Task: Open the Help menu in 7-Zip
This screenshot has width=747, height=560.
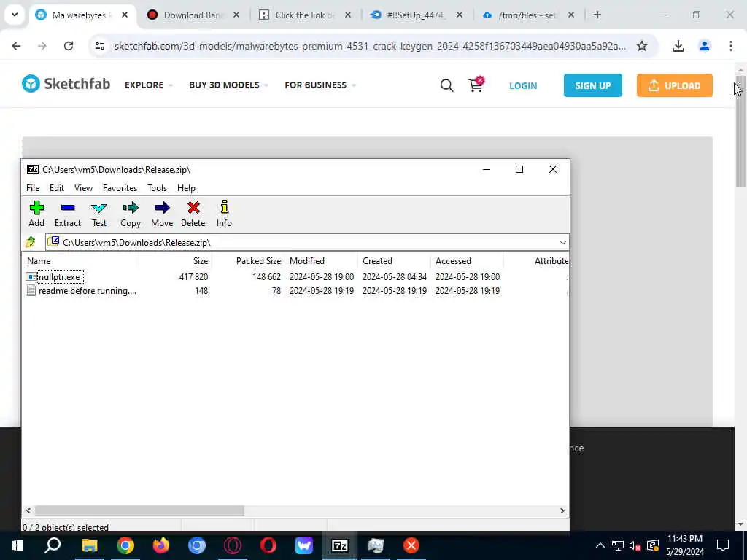Action: coord(186,187)
